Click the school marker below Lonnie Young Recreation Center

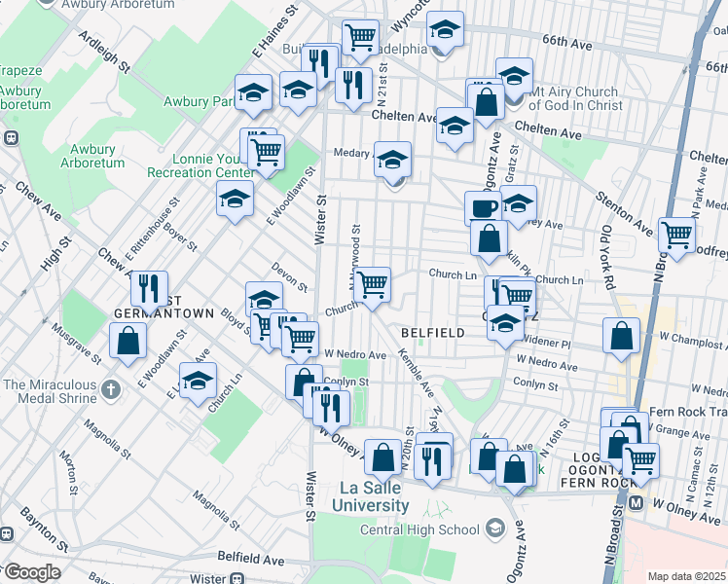click(x=235, y=200)
